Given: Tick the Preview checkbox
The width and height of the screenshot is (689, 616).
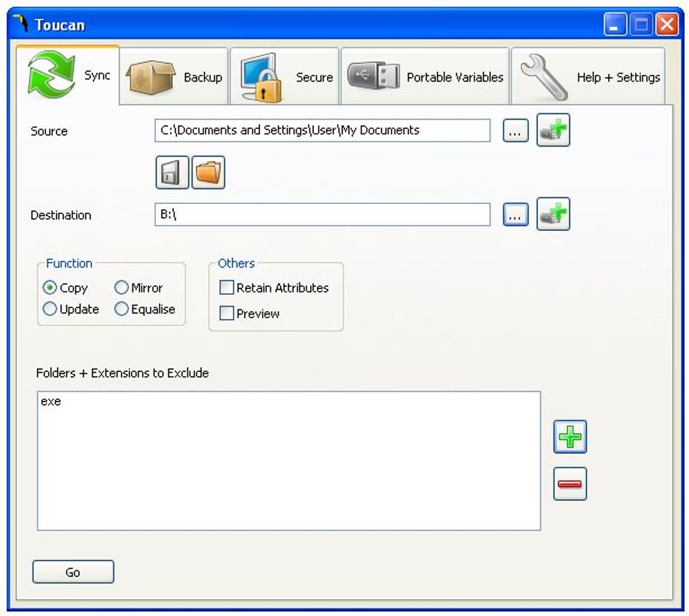Looking at the screenshot, I should pyautogui.click(x=226, y=313).
